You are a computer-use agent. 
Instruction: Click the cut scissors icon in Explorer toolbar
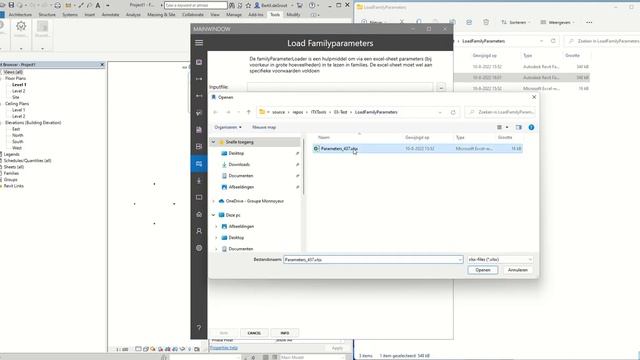point(402,22)
